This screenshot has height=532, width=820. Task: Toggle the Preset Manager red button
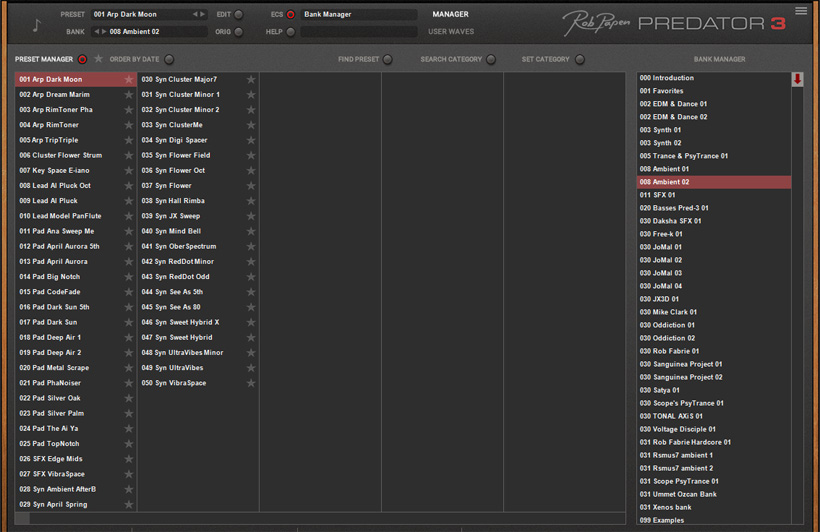(x=82, y=59)
